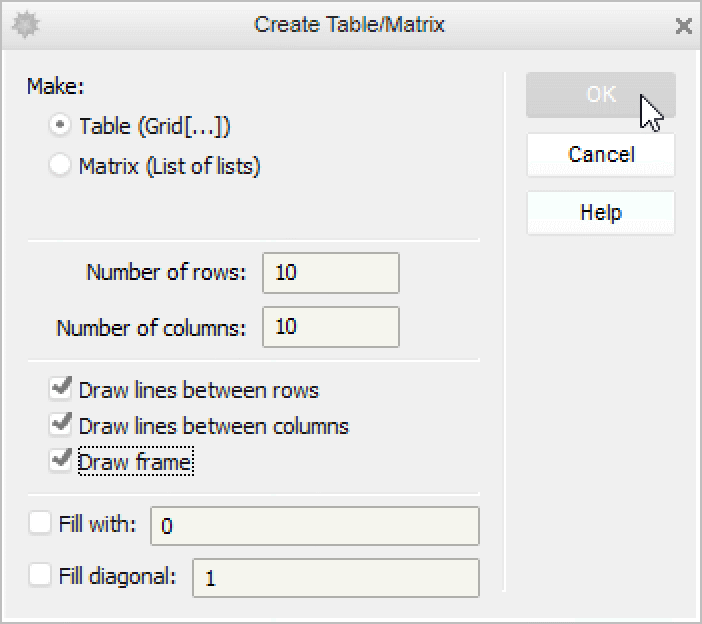The height and width of the screenshot is (624, 702).
Task: Toggle Draw lines between columns checkbox
Action: pos(61,425)
